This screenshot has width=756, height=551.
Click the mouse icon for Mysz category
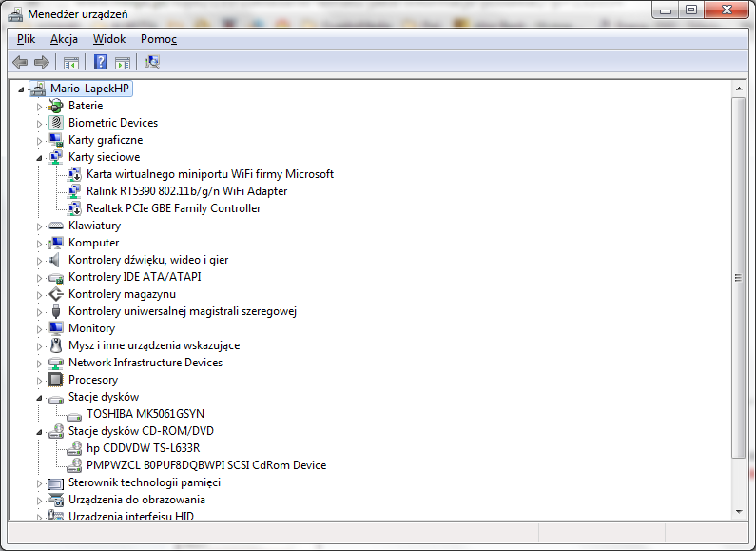click(x=56, y=345)
